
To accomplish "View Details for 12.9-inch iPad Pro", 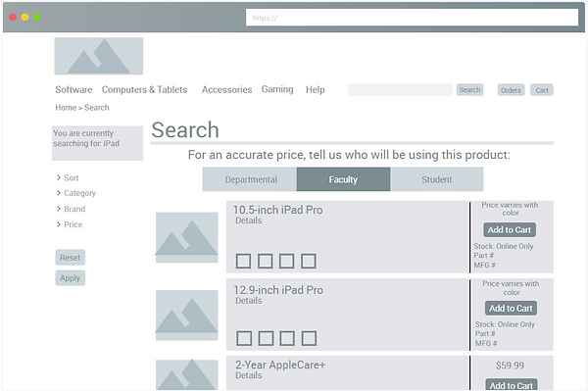I will point(249,301).
